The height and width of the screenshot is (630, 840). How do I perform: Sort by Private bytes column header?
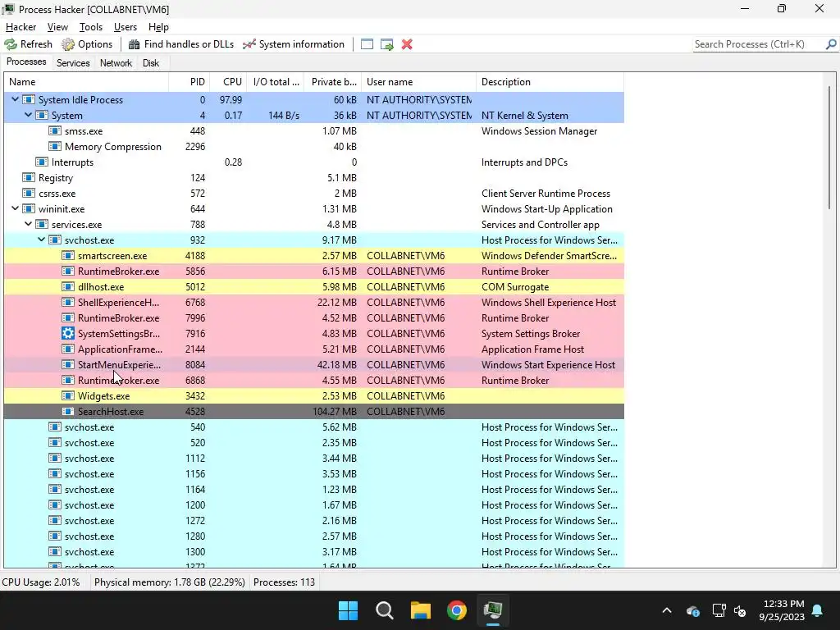tap(333, 82)
